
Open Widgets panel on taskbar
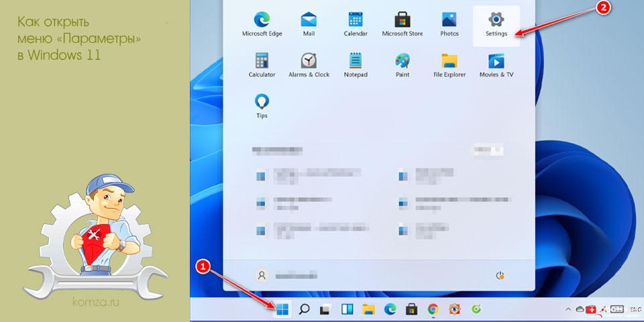pyautogui.click(x=347, y=309)
